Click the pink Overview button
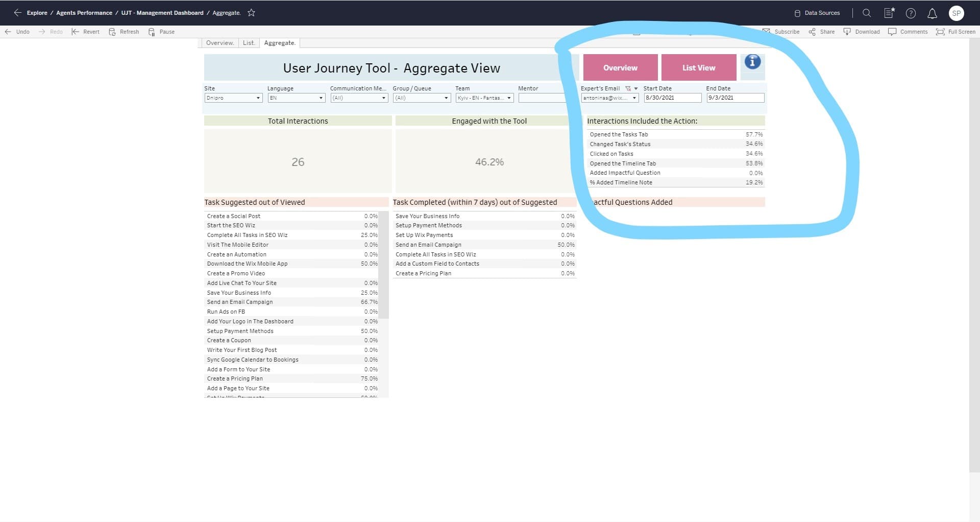This screenshot has width=980, height=522. [x=620, y=67]
